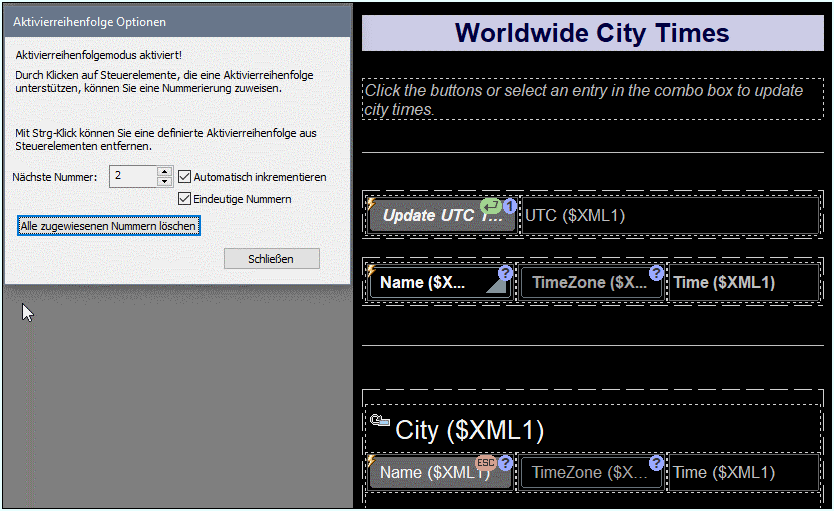Toggle the 'Automatisch inkrementieren' checkbox
834x511 pixels.
[x=184, y=177]
